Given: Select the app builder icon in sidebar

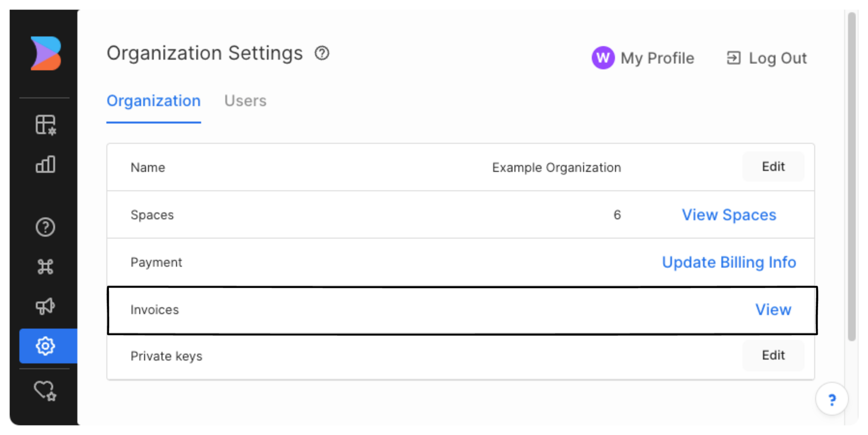Looking at the screenshot, I should 46,125.
